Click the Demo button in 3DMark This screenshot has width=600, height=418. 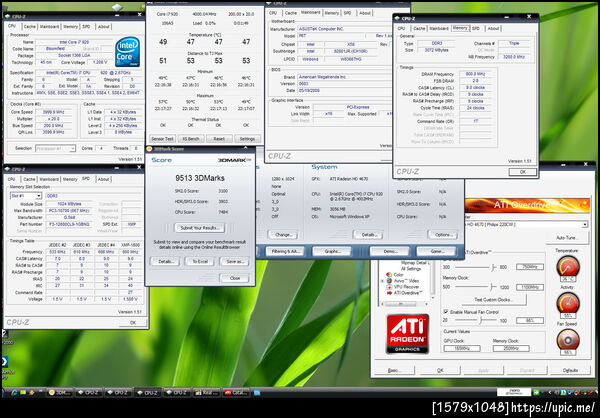(390, 251)
